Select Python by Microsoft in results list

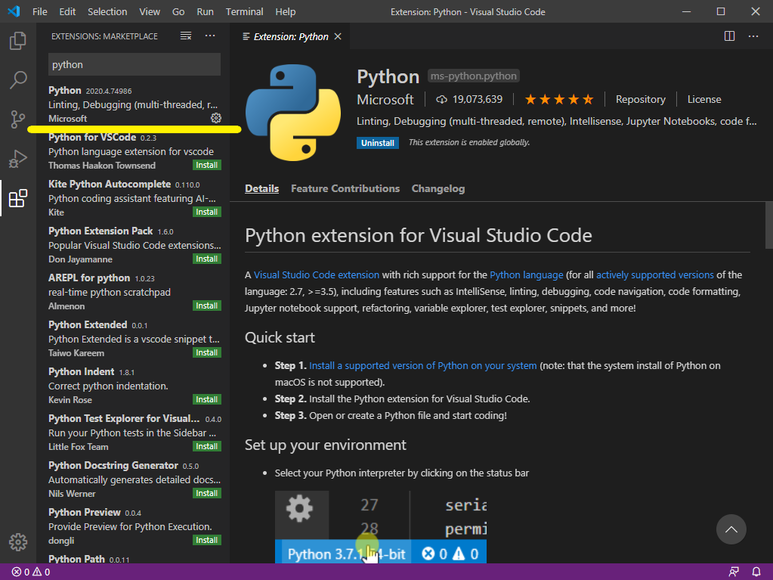point(133,104)
